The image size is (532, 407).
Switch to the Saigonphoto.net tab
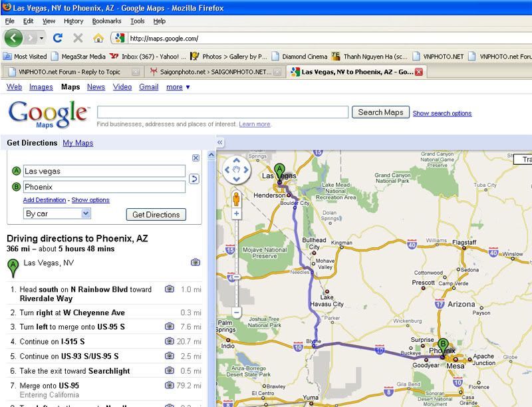pyautogui.click(x=211, y=72)
